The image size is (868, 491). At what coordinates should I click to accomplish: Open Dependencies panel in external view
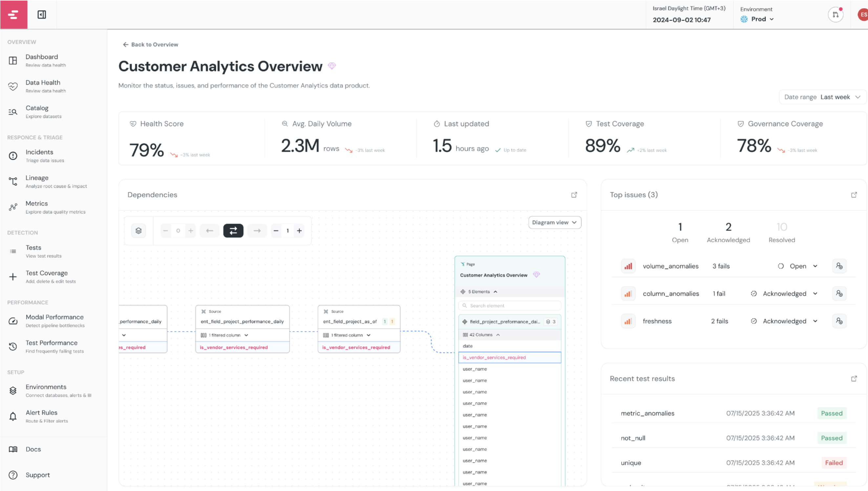[x=574, y=195]
